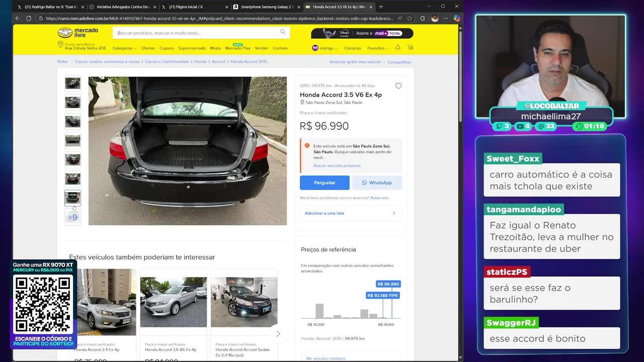
Task: Click Ver veículos similares link
Action: (x=326, y=358)
